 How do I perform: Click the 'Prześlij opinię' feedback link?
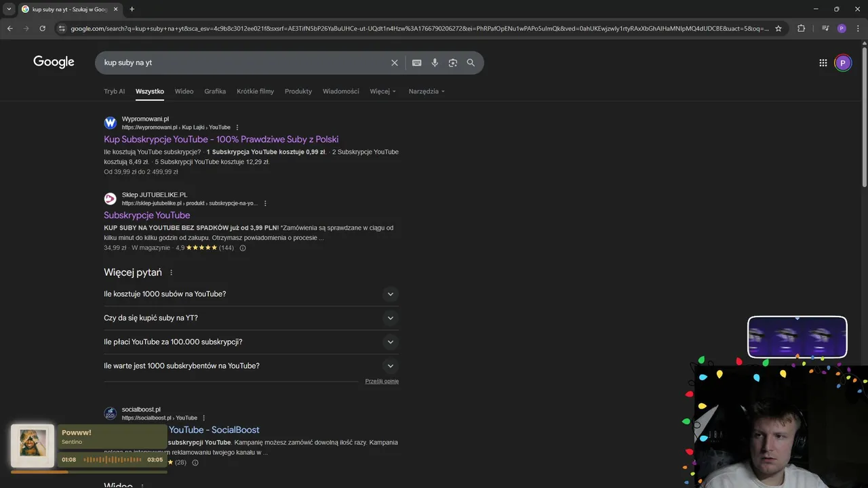382,381
